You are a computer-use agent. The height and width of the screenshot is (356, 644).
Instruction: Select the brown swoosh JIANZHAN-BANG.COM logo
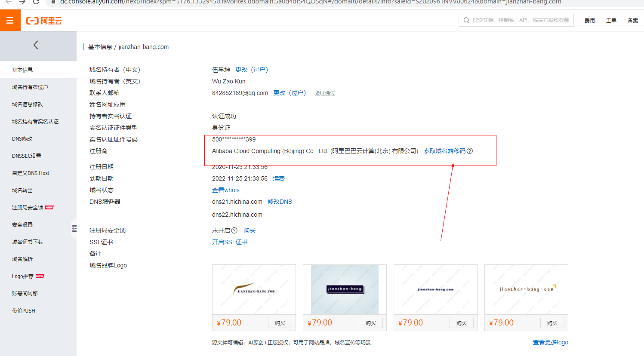coord(254,289)
